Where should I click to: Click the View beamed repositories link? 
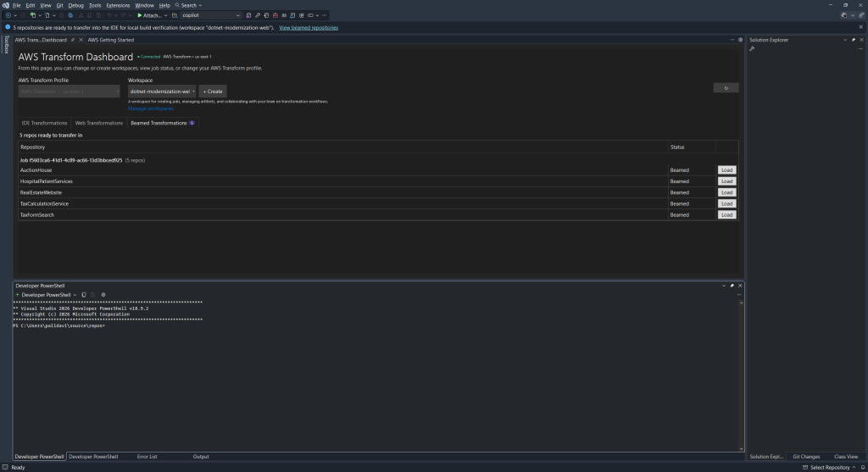pos(309,28)
